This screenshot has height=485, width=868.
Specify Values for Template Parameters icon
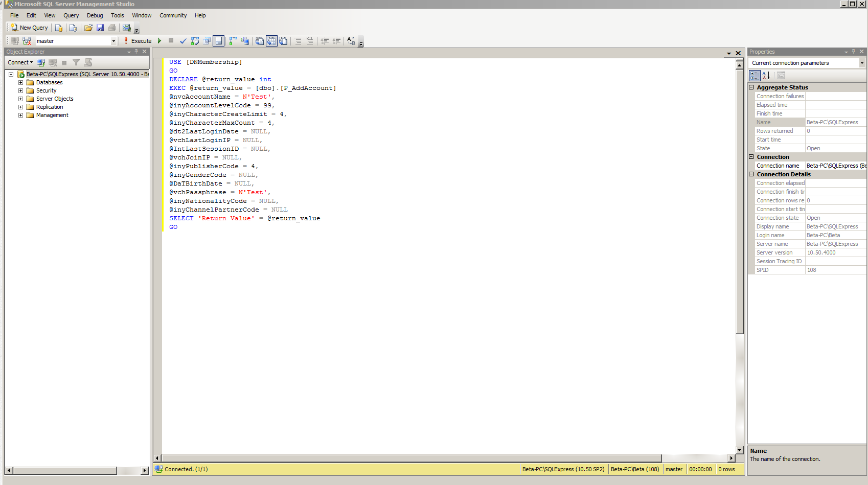tap(351, 41)
